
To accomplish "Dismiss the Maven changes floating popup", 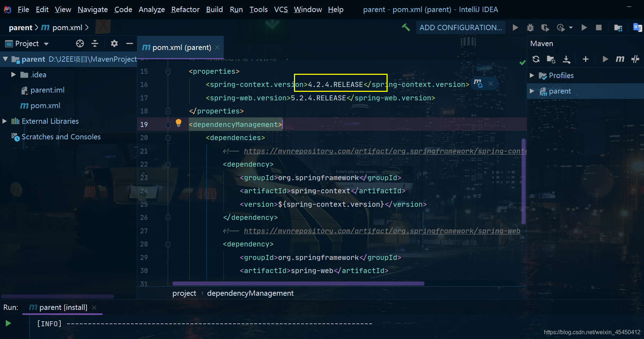I will pos(490,83).
